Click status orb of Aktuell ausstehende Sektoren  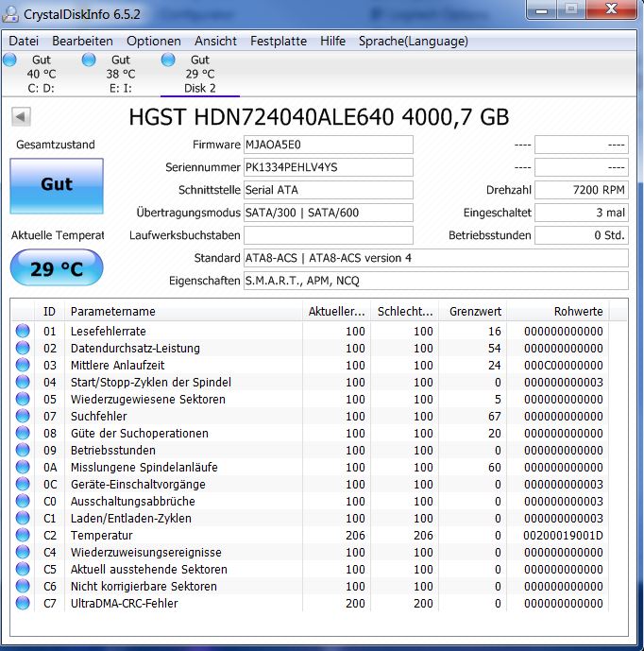tap(23, 569)
